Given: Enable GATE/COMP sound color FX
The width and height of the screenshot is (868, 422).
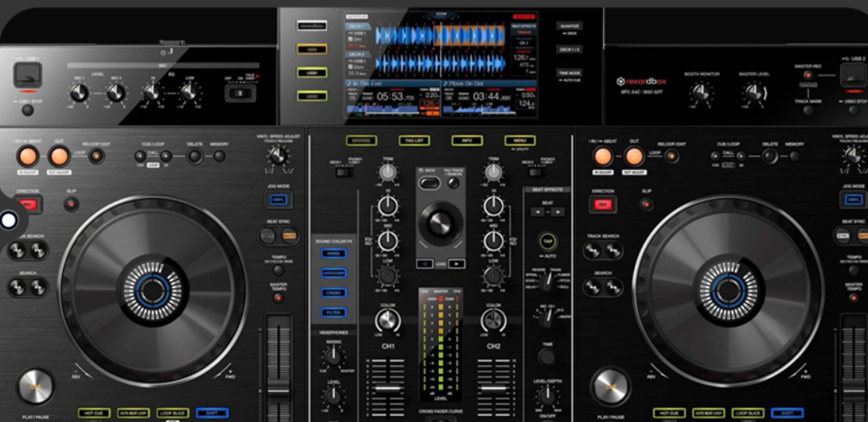Looking at the screenshot, I should pos(333,273).
